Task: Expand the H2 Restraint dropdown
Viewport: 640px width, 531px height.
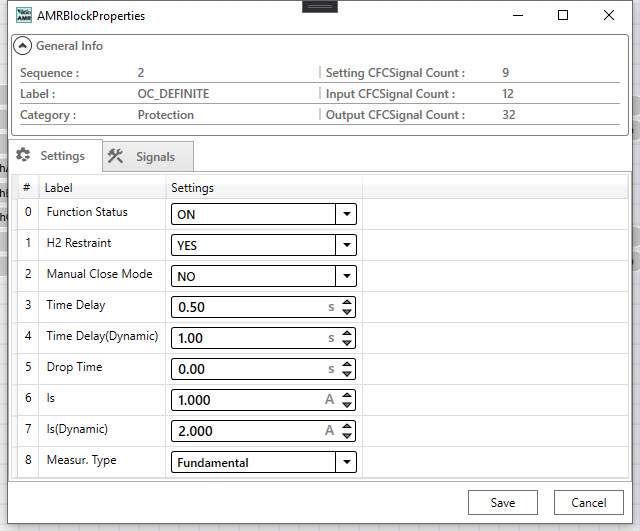Action: click(346, 245)
